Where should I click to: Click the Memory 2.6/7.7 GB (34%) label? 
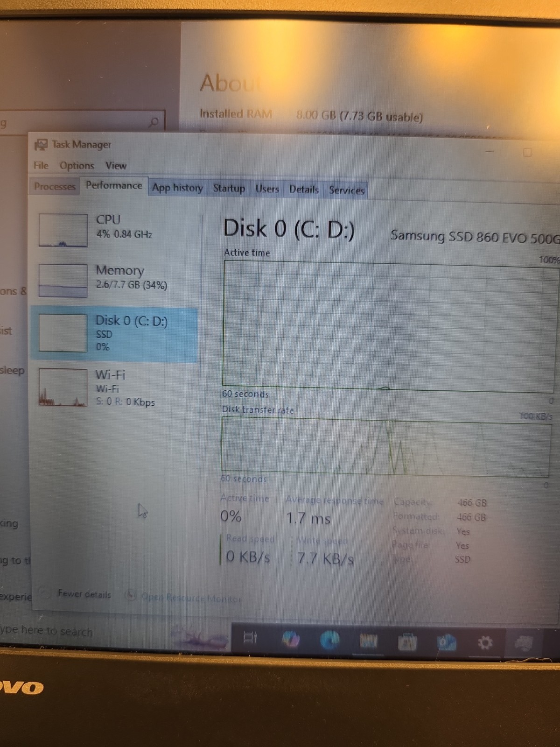click(x=131, y=277)
